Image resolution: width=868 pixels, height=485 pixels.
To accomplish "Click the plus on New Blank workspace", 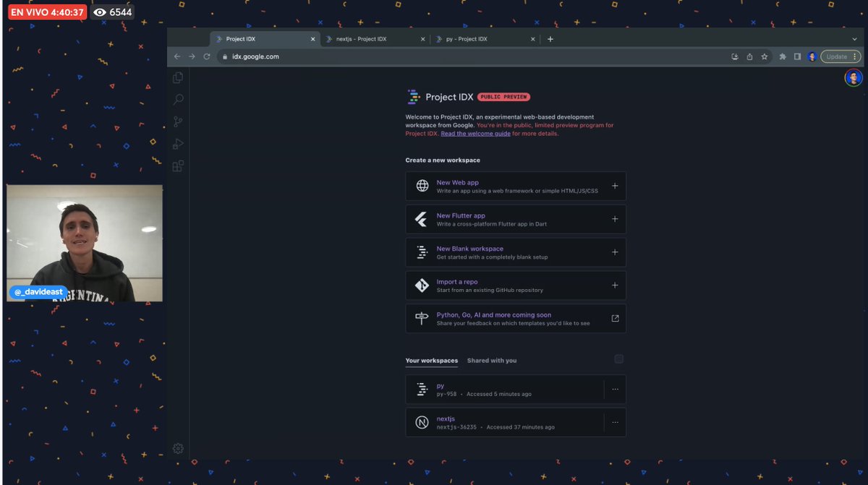I will [615, 252].
